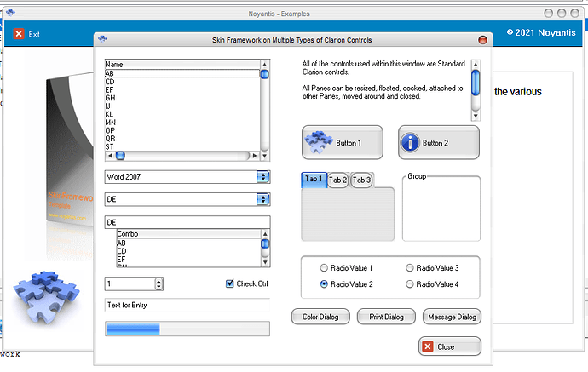Switch to Tab 3

tap(361, 180)
